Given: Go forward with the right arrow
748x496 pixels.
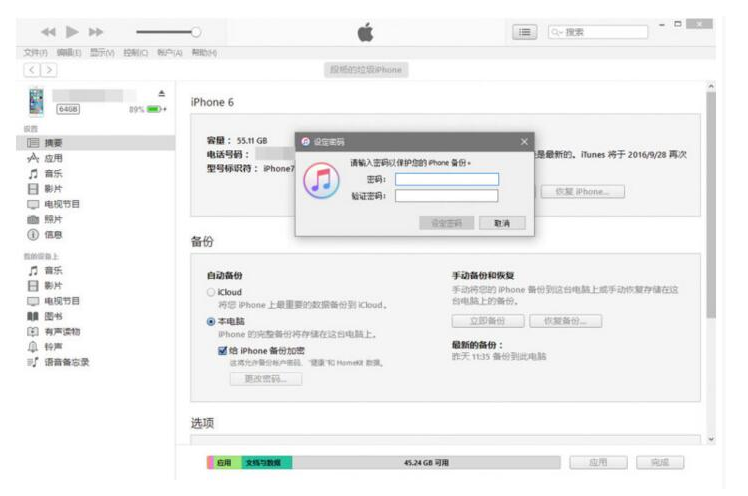Looking at the screenshot, I should coord(49,70).
